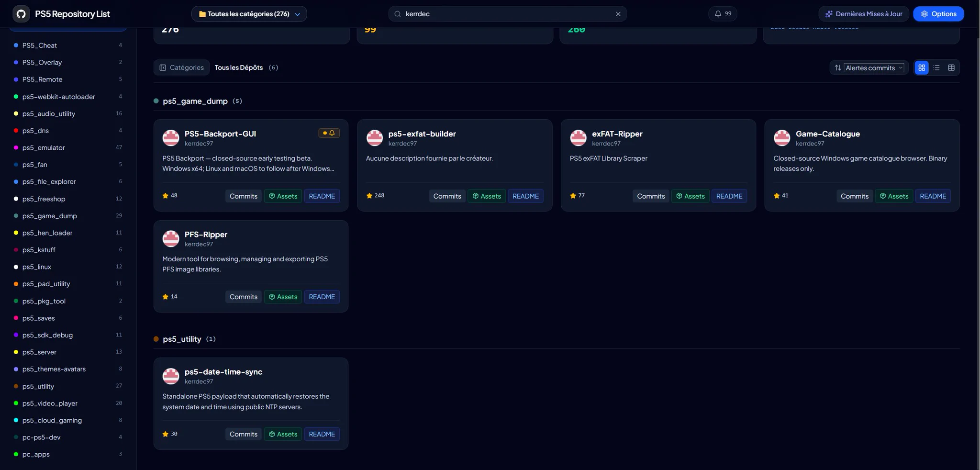Select ps5_game_dump in the sidebar
Image resolution: width=980 pixels, height=470 pixels.
67,216
